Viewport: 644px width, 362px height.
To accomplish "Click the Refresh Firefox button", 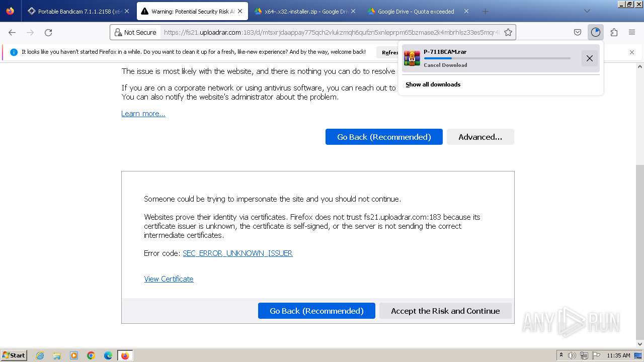I will pos(389,52).
